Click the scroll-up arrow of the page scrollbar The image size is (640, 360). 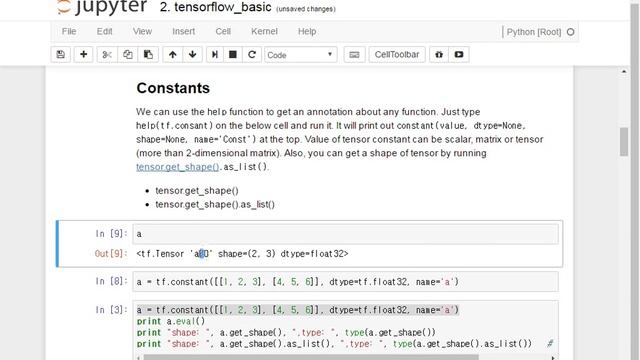624,71
